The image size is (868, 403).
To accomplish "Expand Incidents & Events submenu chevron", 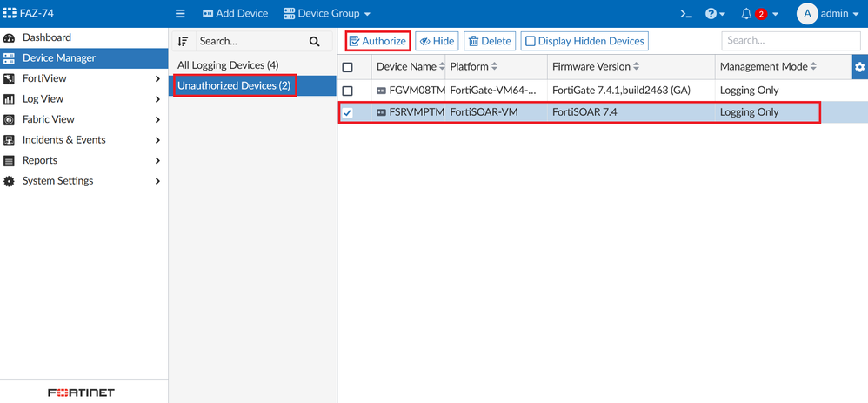I will click(x=157, y=140).
